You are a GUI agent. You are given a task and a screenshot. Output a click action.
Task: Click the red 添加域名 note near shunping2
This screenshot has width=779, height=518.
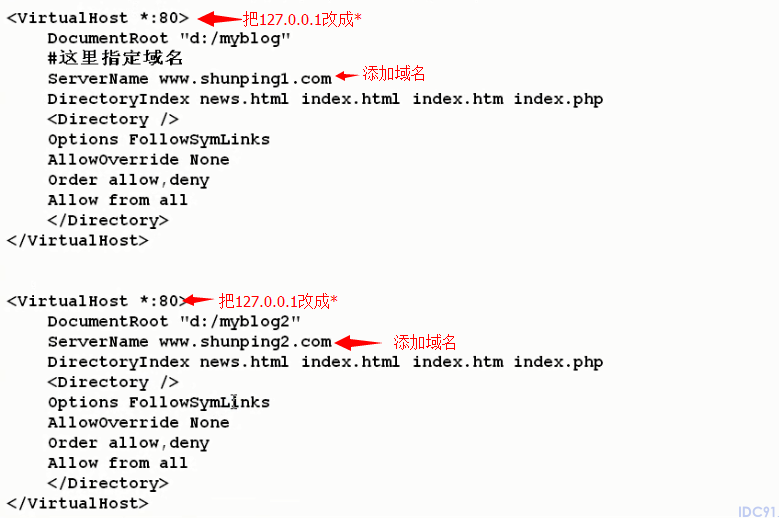[x=425, y=342]
